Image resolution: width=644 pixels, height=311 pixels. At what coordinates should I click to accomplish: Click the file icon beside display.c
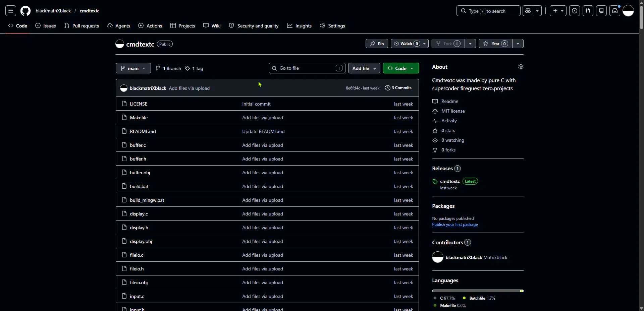pos(124,213)
